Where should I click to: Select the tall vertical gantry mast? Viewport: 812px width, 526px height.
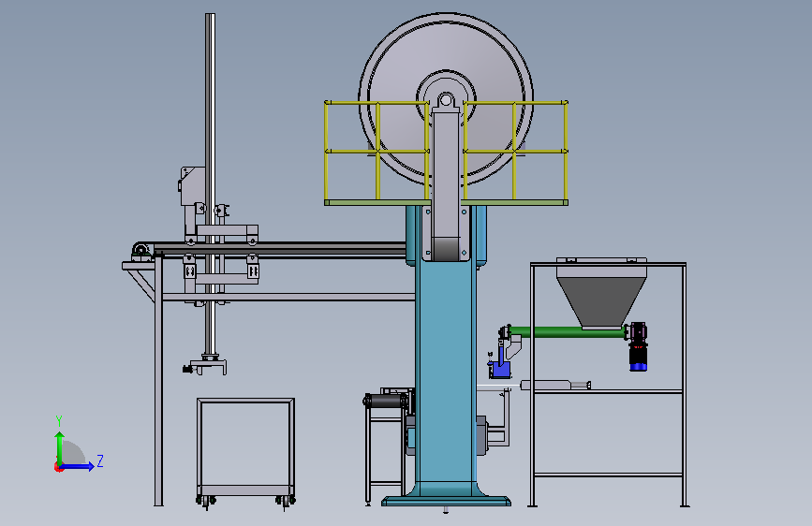click(210, 183)
